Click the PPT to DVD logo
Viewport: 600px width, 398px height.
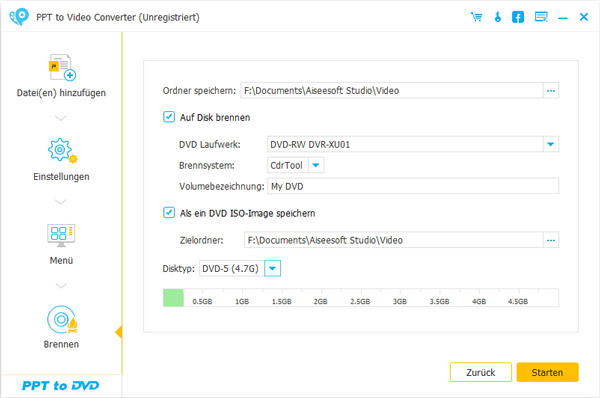[x=60, y=385]
